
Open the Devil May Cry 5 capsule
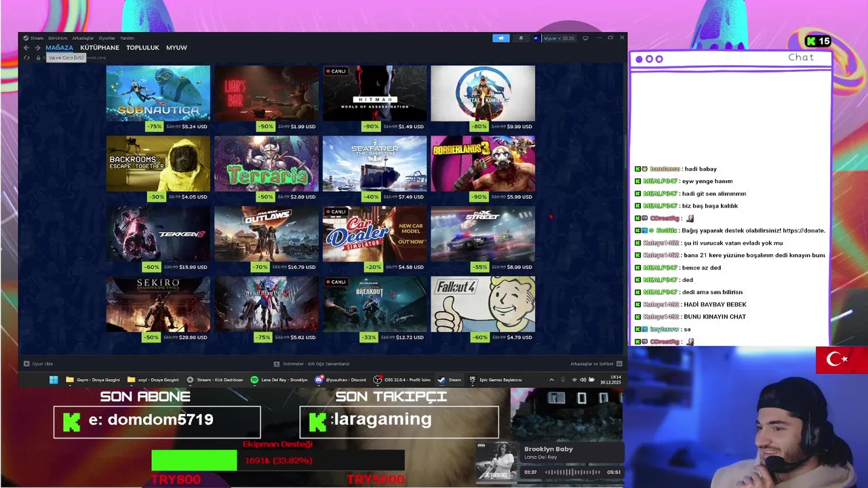coord(267,304)
